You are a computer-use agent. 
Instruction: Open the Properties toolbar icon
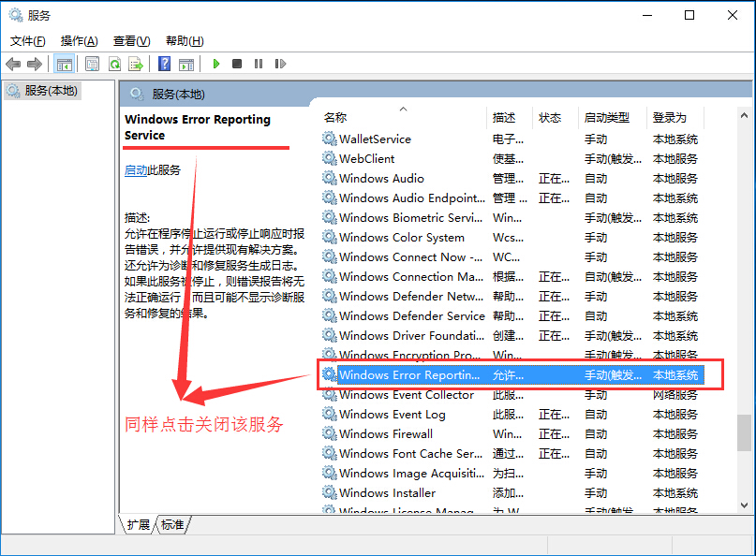[x=92, y=64]
